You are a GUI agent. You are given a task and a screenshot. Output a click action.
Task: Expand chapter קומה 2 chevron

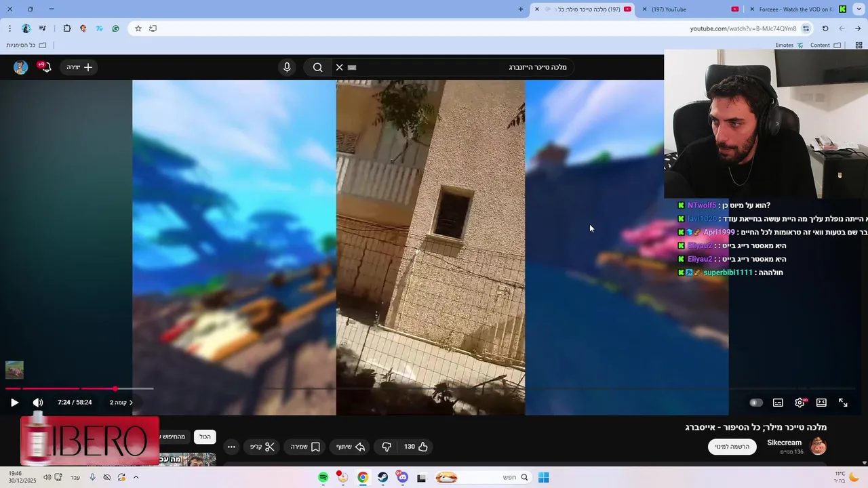(131, 403)
